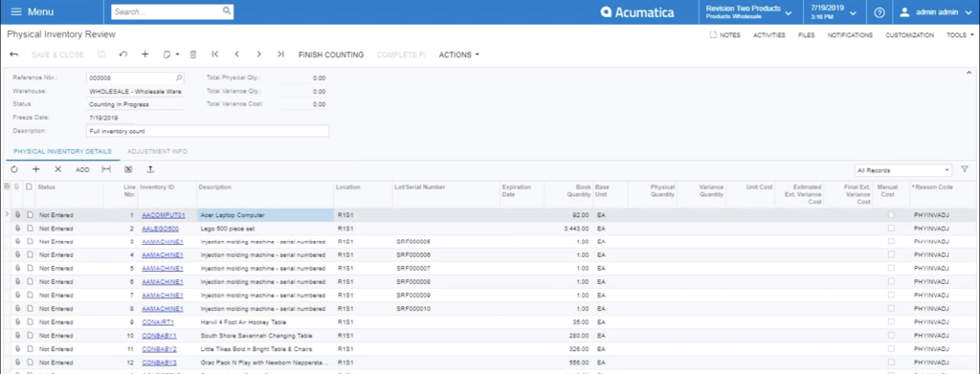Open the clipboard dropdown arrow
The width and height of the screenshot is (980, 374).
pos(177,55)
